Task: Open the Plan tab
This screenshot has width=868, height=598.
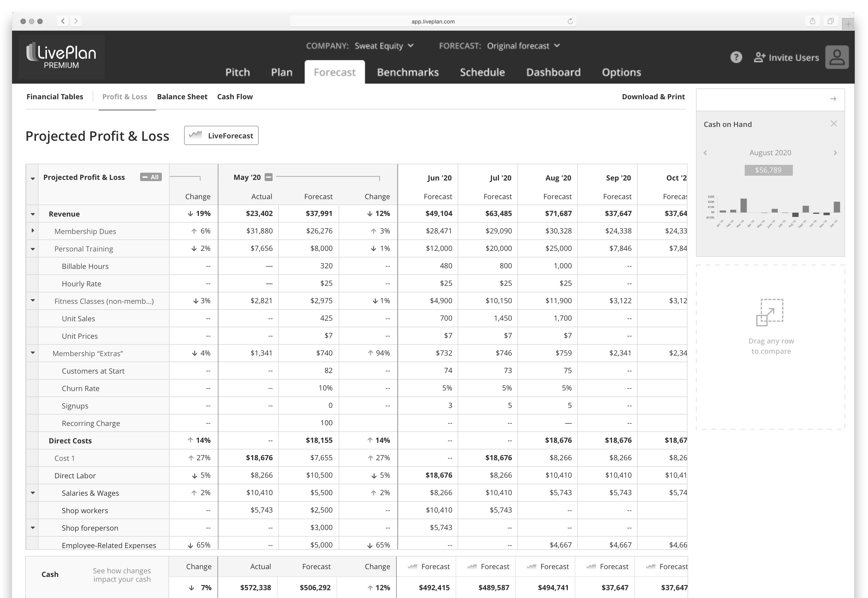Action: 282,72
